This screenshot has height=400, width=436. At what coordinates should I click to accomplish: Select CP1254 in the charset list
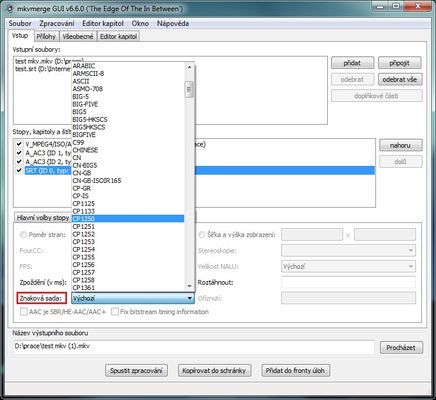128,250
